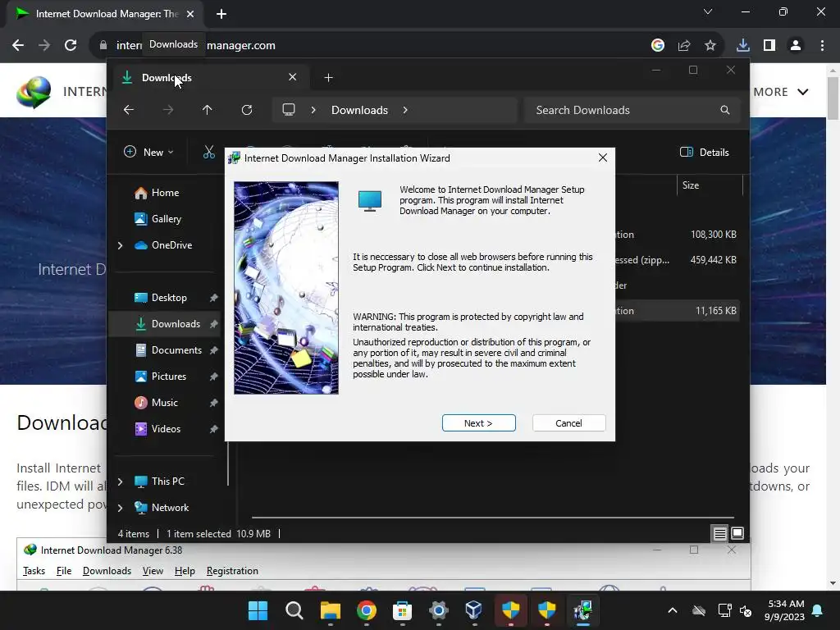Select Network in the sidebar
Image resolution: width=840 pixels, height=630 pixels.
tap(170, 507)
